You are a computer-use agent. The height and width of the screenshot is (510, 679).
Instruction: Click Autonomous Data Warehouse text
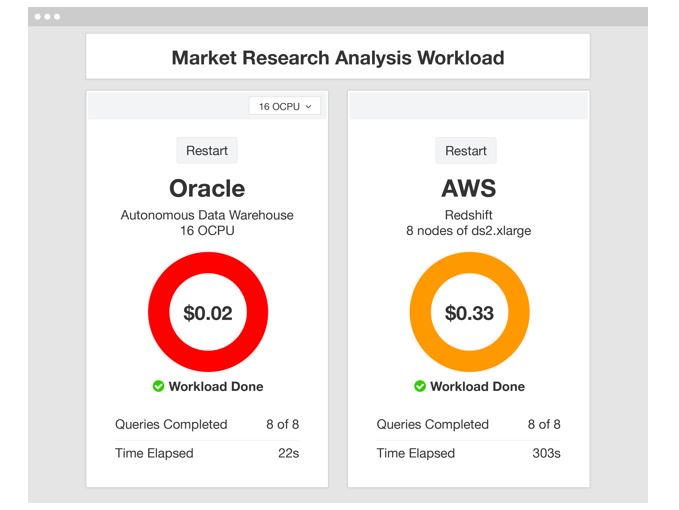(x=207, y=215)
